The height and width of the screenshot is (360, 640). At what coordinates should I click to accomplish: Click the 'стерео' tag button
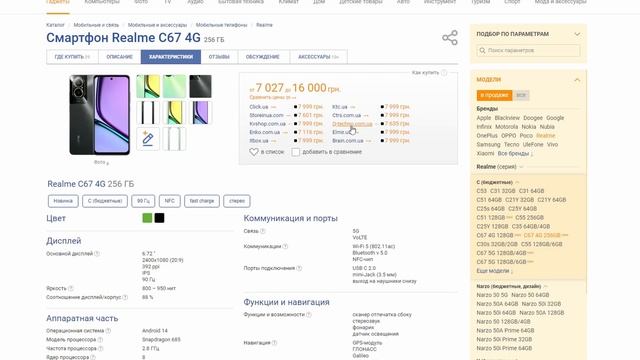pyautogui.click(x=237, y=201)
